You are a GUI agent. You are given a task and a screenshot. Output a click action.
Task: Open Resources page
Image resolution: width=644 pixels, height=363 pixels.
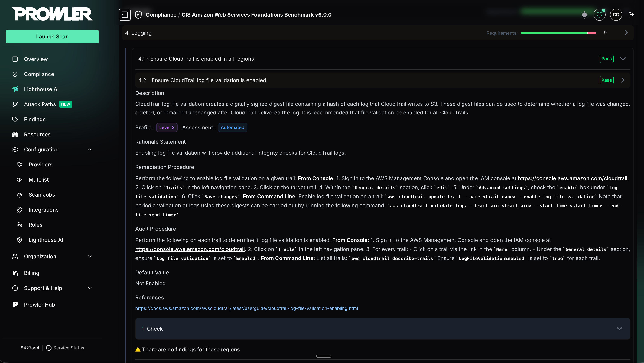coord(37,134)
